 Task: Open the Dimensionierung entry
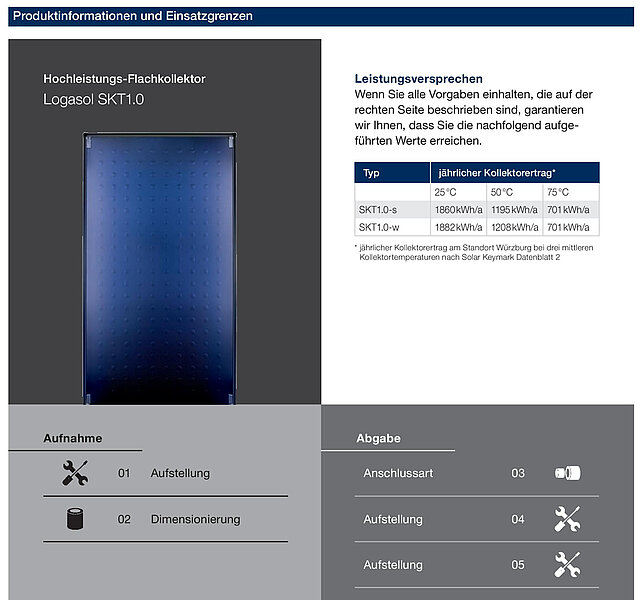pyautogui.click(x=195, y=520)
